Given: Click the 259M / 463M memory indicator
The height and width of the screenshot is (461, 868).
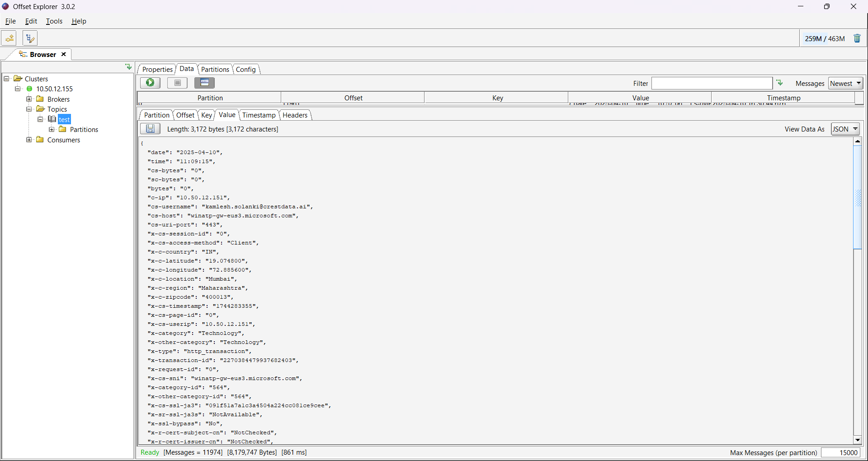Looking at the screenshot, I should 825,38.
